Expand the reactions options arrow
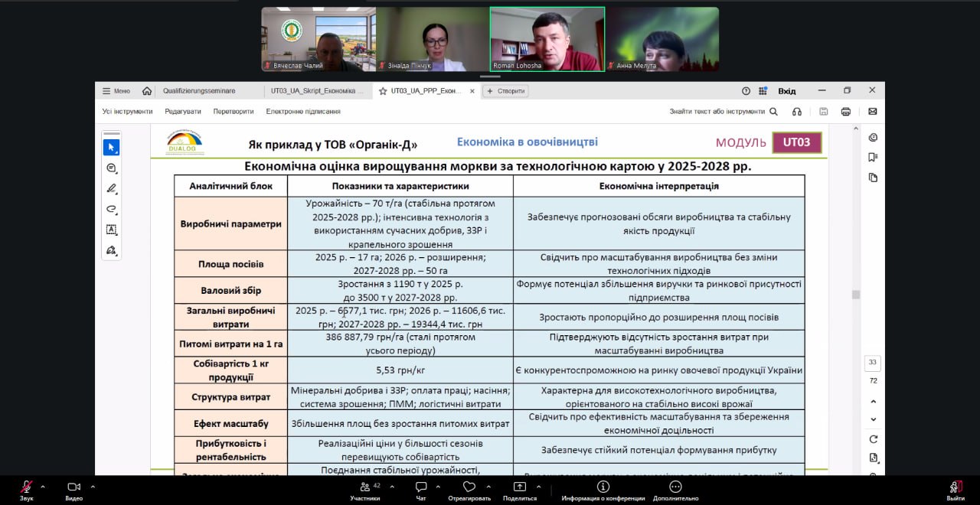Viewport: 980px width, 505px height. click(x=488, y=487)
